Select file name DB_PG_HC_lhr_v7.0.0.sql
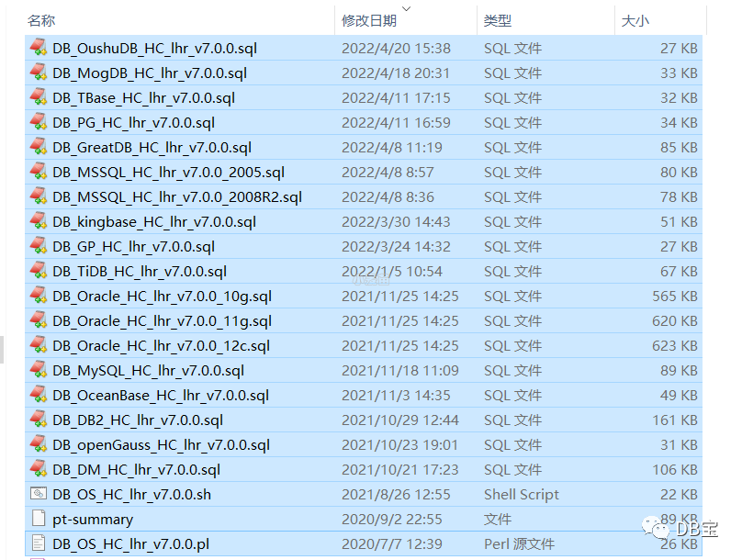Screen dimensions: 742x560 [x=133, y=122]
